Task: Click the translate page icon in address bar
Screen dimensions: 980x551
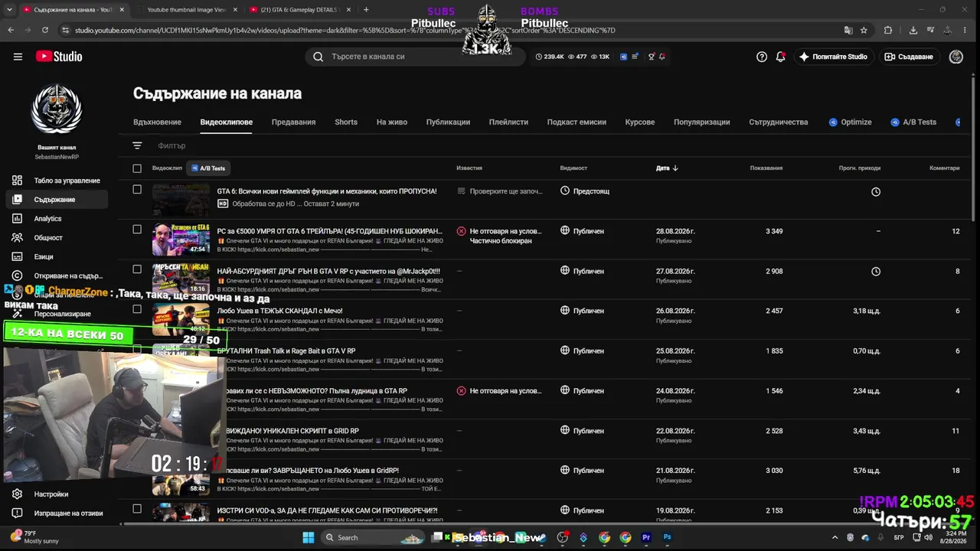Action: pyautogui.click(x=848, y=31)
